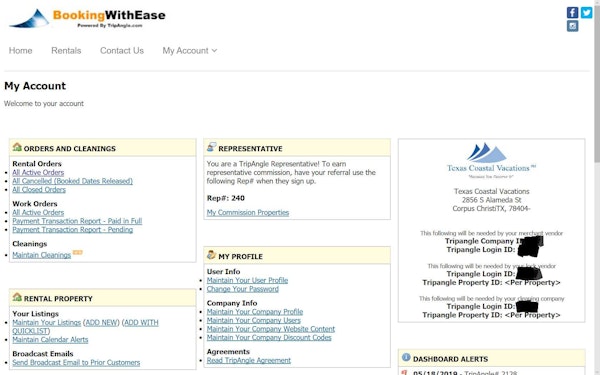Click the Representative panel icon
600x375 pixels.
[212, 147]
